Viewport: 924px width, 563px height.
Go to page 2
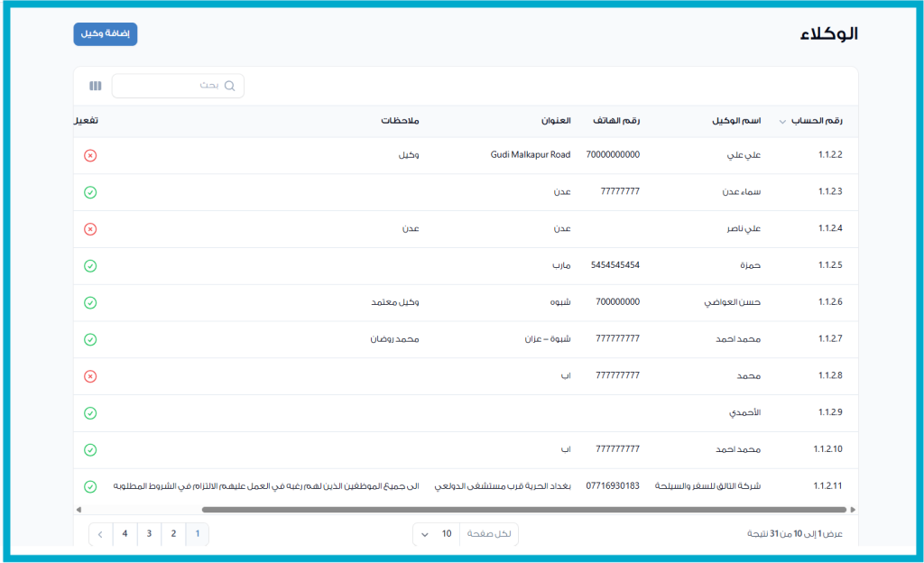click(173, 534)
